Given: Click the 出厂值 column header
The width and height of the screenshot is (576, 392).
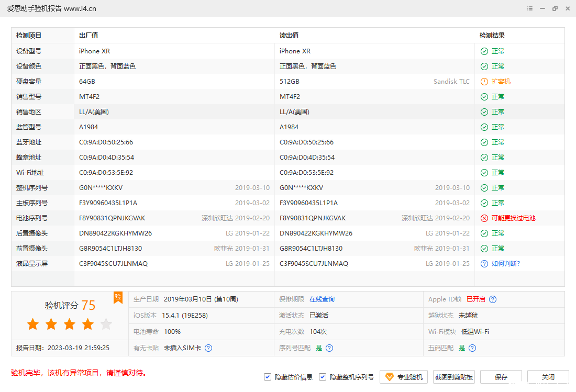Looking at the screenshot, I should [x=88, y=36].
